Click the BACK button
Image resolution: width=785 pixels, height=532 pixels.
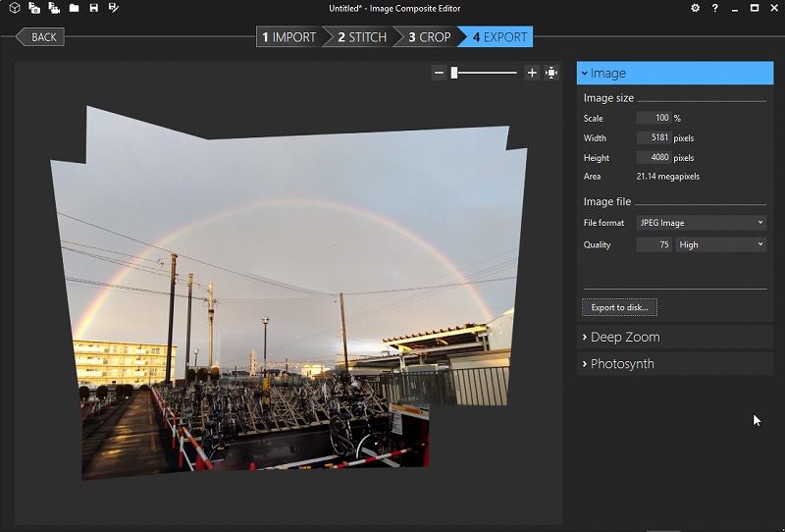[41, 37]
